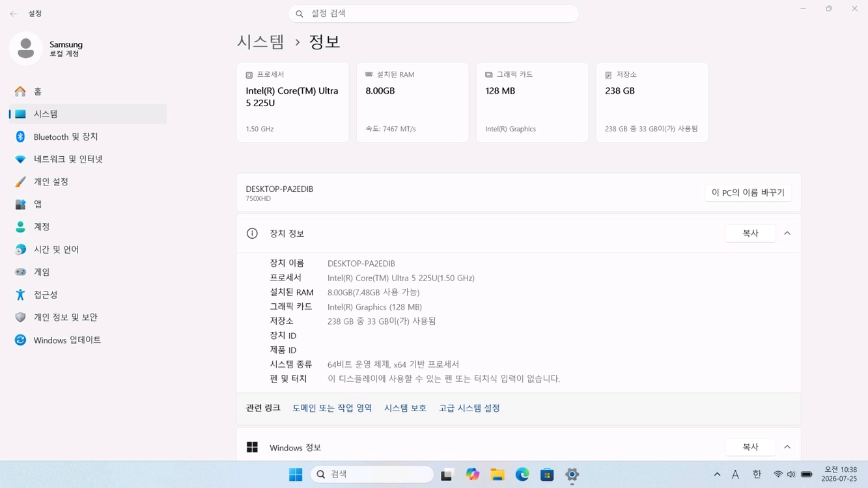Viewport: 868px width, 488px height.
Task: Open 고급 시스템 설정 link
Action: coord(469,408)
